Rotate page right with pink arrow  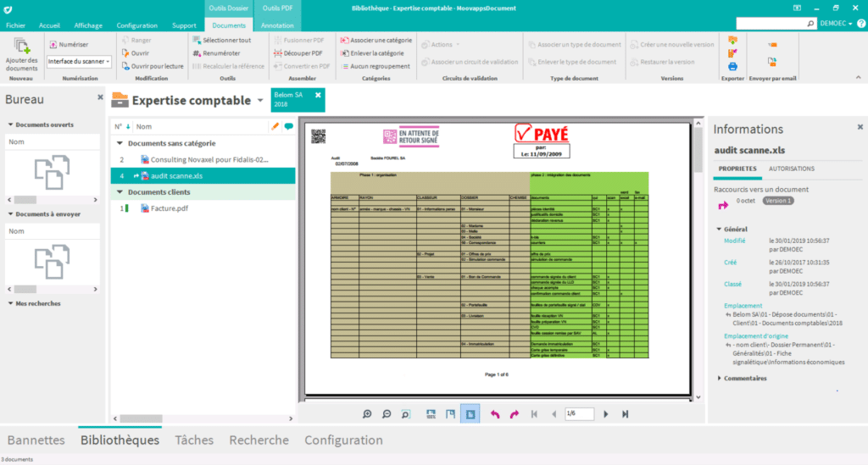tap(515, 414)
